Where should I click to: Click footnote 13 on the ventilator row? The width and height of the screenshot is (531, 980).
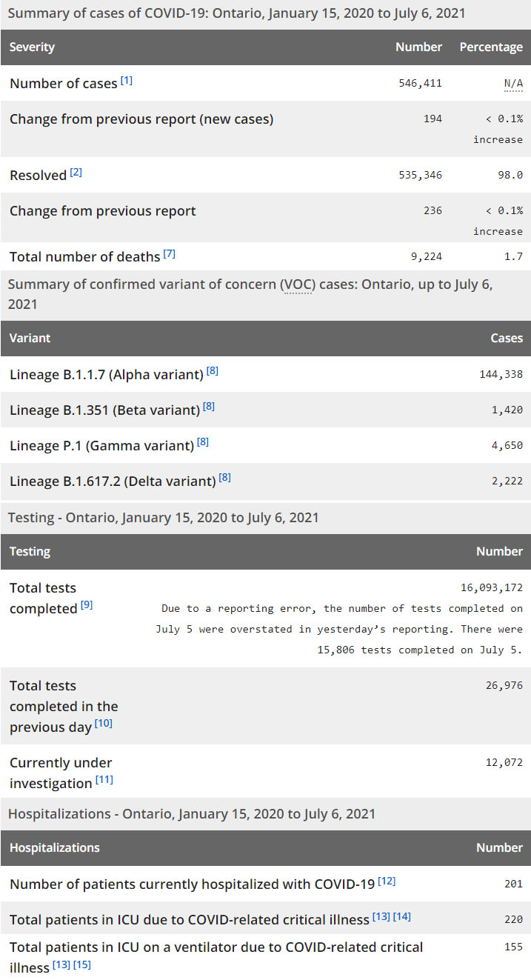tap(62, 965)
